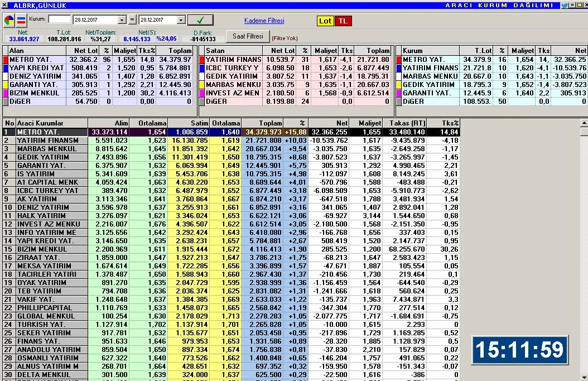Switch display to TL mode
This screenshot has width=588, height=381.
343,21
